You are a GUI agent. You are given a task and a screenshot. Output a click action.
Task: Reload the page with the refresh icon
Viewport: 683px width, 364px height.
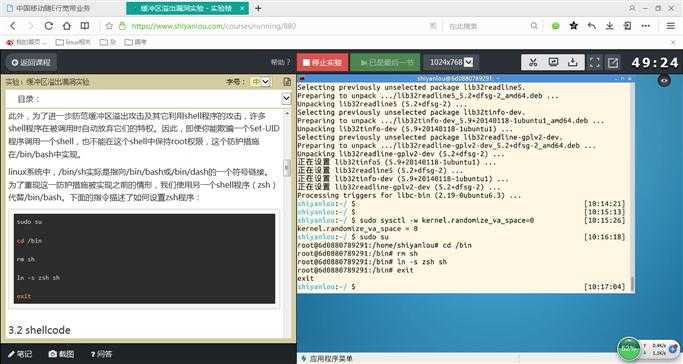[48, 26]
